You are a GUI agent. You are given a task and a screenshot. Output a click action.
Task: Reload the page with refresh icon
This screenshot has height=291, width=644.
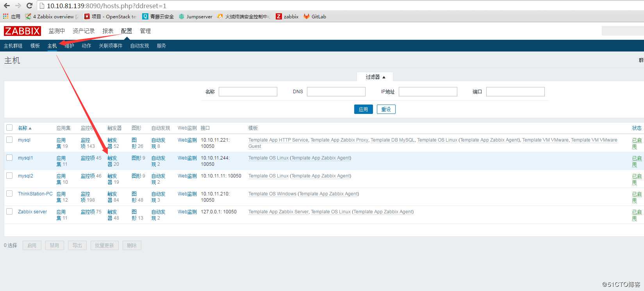click(29, 6)
